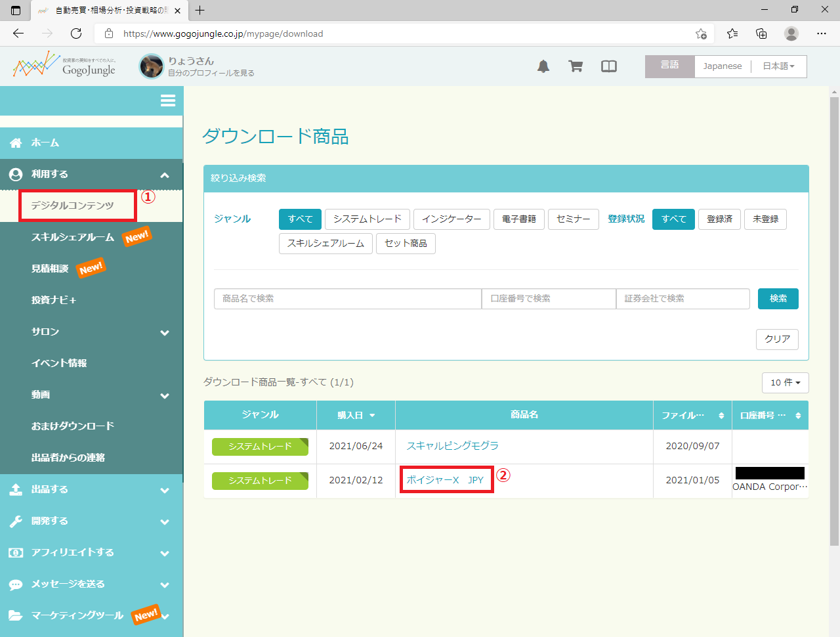
Task: Select the システムトレード genre filter
Action: (x=367, y=219)
